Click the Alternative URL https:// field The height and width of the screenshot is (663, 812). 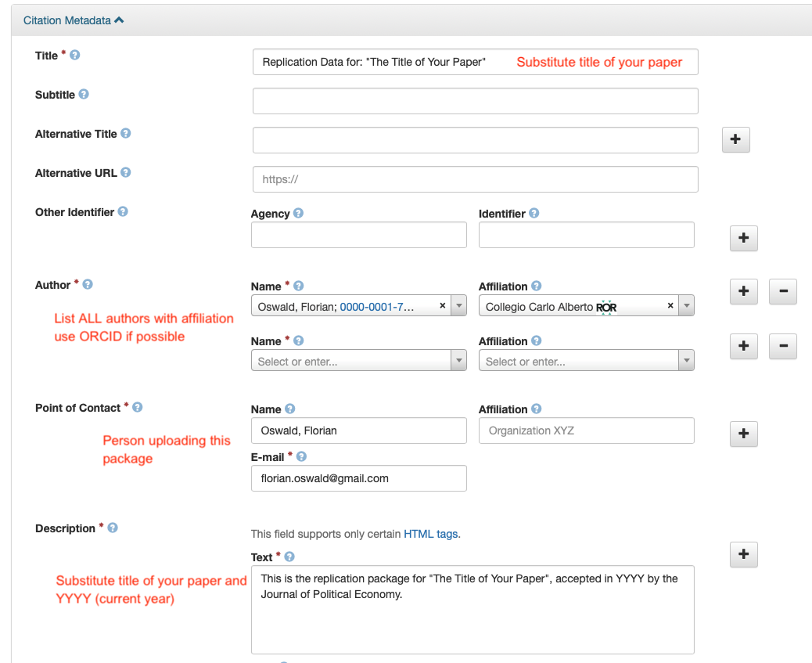point(475,179)
